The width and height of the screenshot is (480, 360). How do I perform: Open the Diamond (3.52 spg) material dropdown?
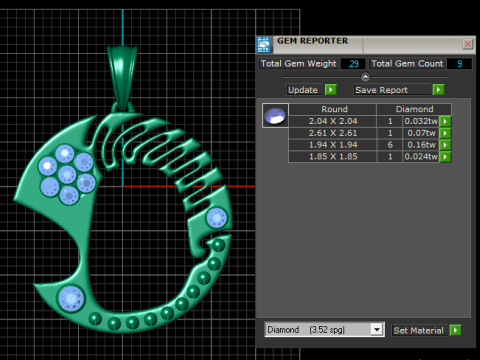pyautogui.click(x=377, y=330)
